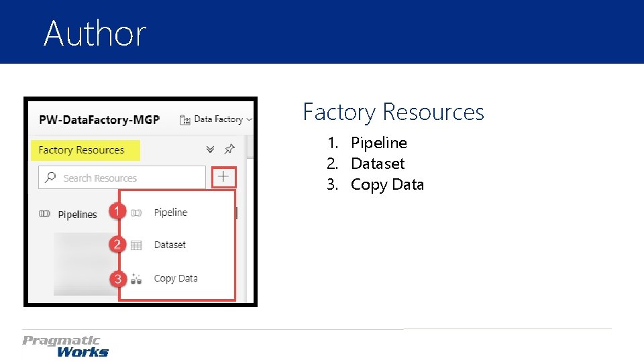Click the Dataset grid icon
Screen dimensions: 644x362
[x=136, y=245]
